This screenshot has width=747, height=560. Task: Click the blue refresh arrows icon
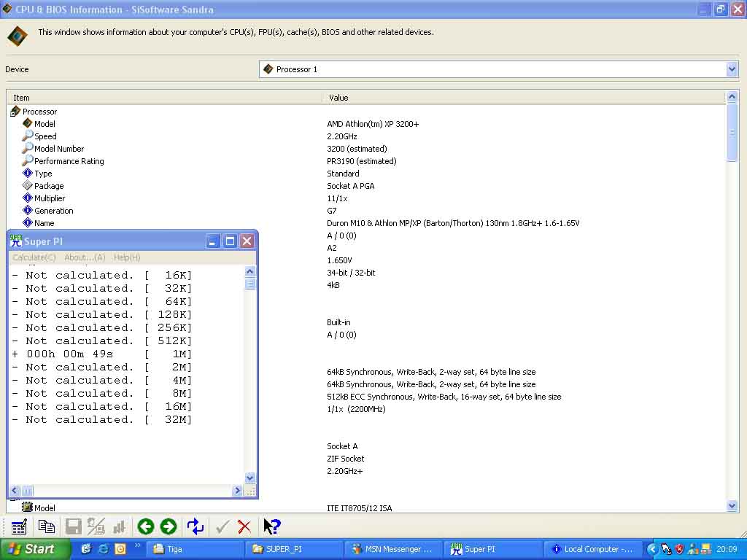pos(196,526)
